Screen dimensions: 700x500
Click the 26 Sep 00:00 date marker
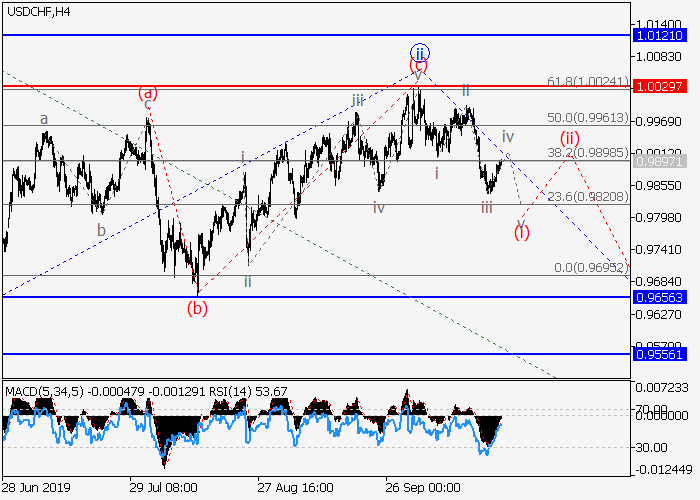tap(422, 487)
